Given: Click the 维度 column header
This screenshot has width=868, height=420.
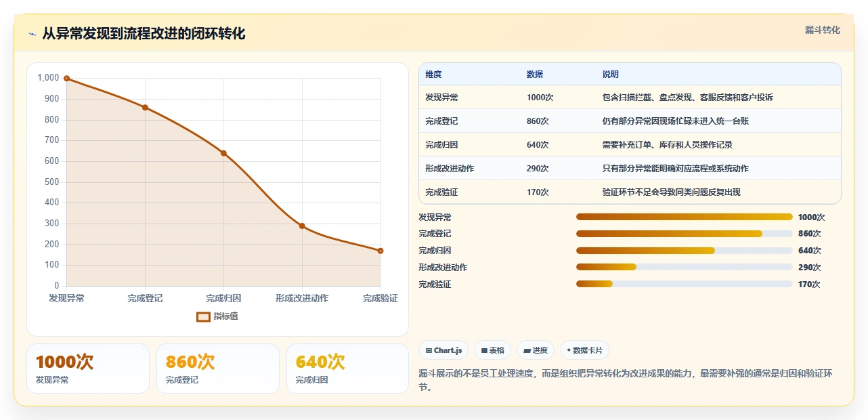Looking at the screenshot, I should [x=433, y=75].
